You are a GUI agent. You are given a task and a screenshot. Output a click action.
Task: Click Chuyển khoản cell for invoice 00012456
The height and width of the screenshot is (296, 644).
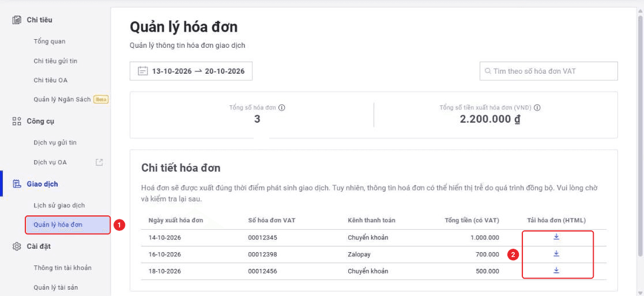[368, 271]
